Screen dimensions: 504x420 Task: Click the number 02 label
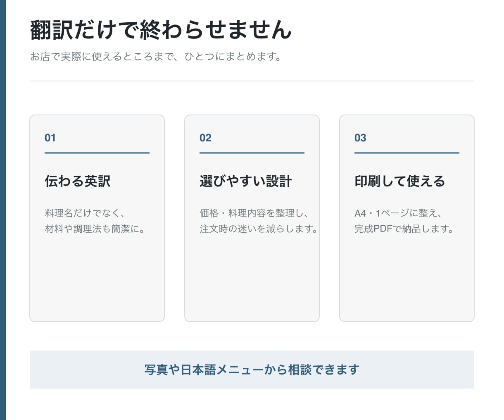(205, 138)
